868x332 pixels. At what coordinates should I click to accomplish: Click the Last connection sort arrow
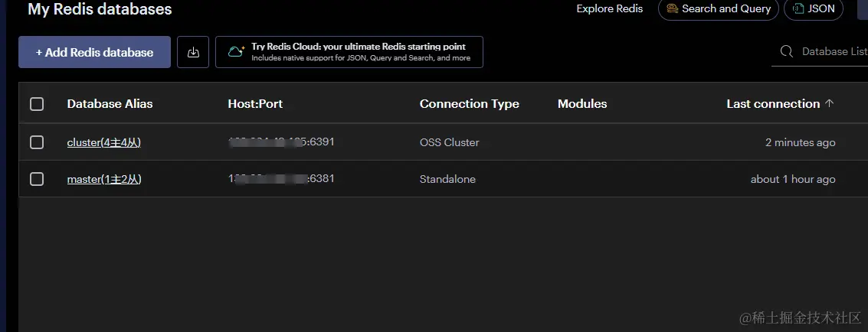pos(829,103)
